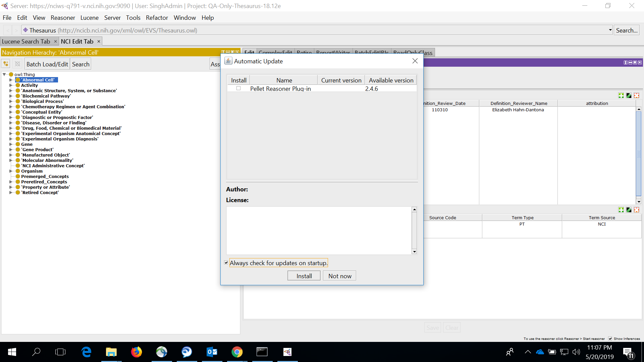
Task: Click the red X delete icon above the definition table
Action: [x=637, y=95]
